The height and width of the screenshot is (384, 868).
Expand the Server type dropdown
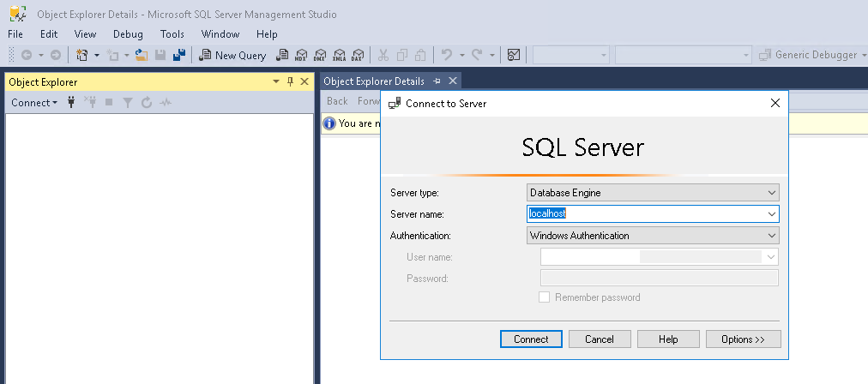(771, 193)
